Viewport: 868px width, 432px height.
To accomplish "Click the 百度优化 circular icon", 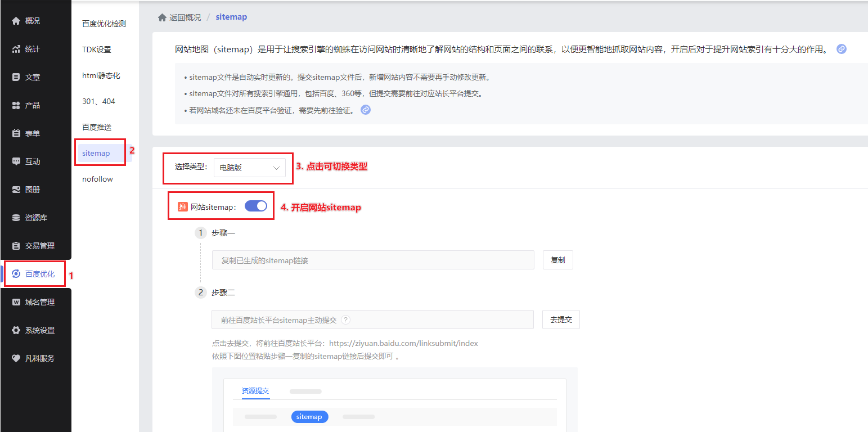I will click(x=16, y=274).
